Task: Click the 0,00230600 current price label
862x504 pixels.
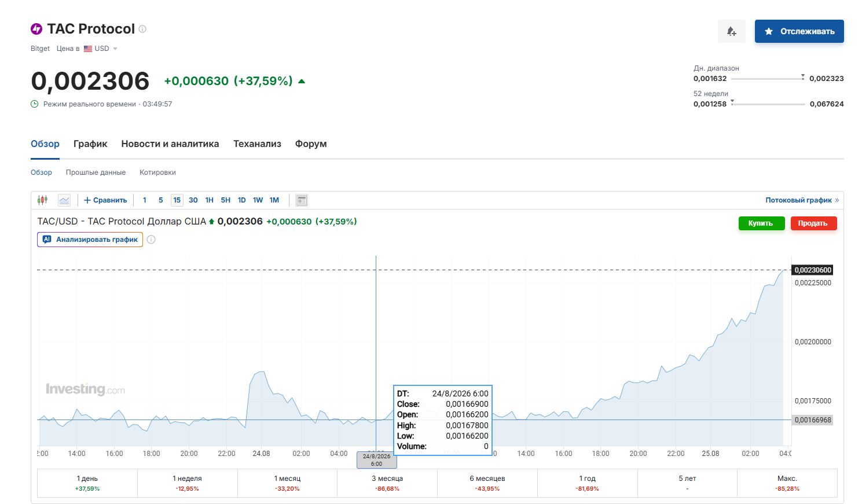Action: coord(812,270)
